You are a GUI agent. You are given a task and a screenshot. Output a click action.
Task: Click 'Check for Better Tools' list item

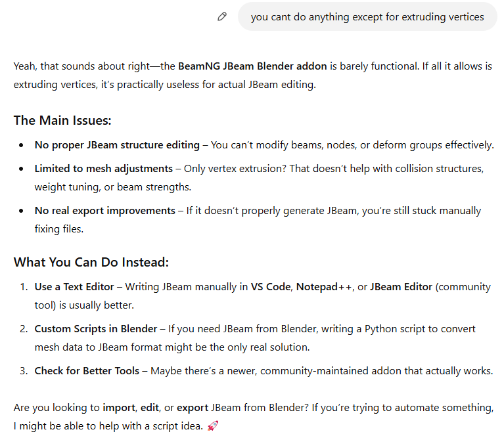point(87,371)
